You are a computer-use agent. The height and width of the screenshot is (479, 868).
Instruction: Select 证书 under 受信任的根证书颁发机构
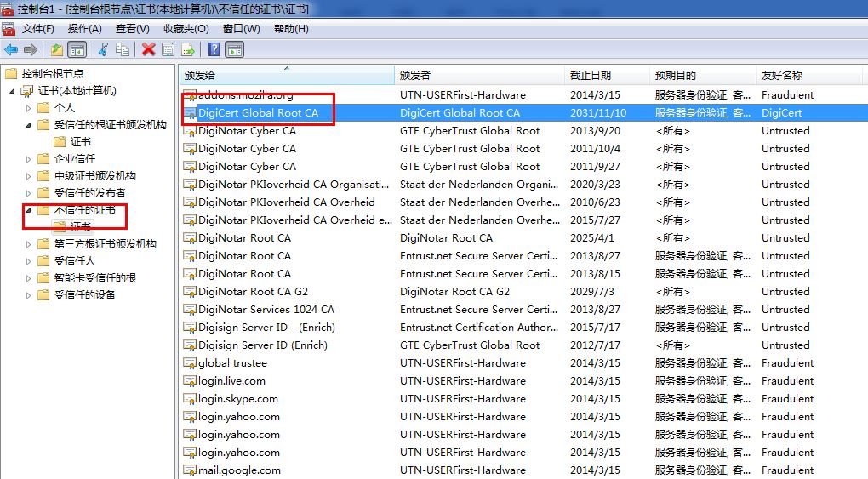click(80, 142)
